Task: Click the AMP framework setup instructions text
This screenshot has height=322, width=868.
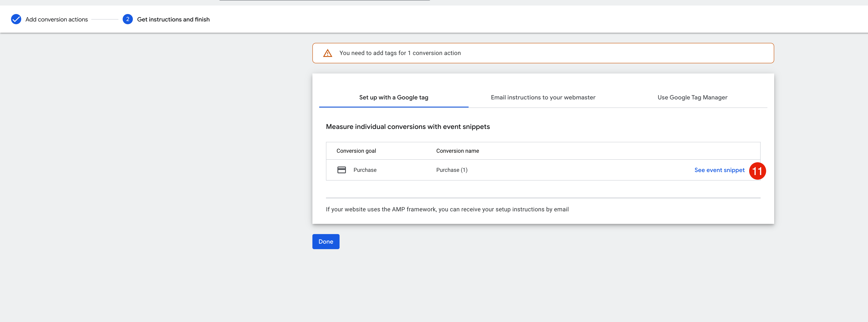Action: [x=447, y=209]
